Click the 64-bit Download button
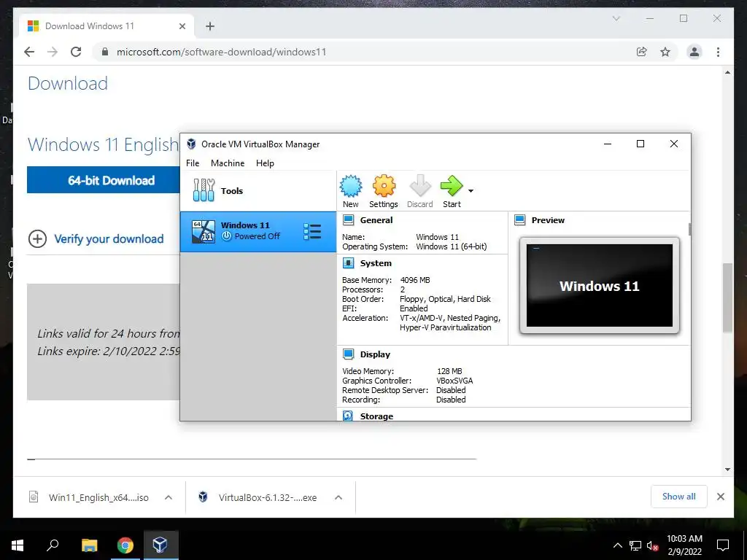The height and width of the screenshot is (560, 747). pos(104,180)
